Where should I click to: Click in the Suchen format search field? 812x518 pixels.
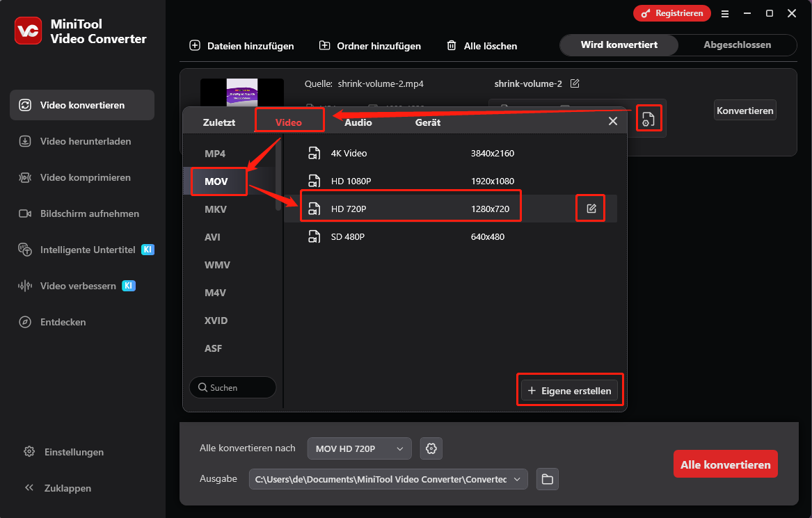(232, 387)
